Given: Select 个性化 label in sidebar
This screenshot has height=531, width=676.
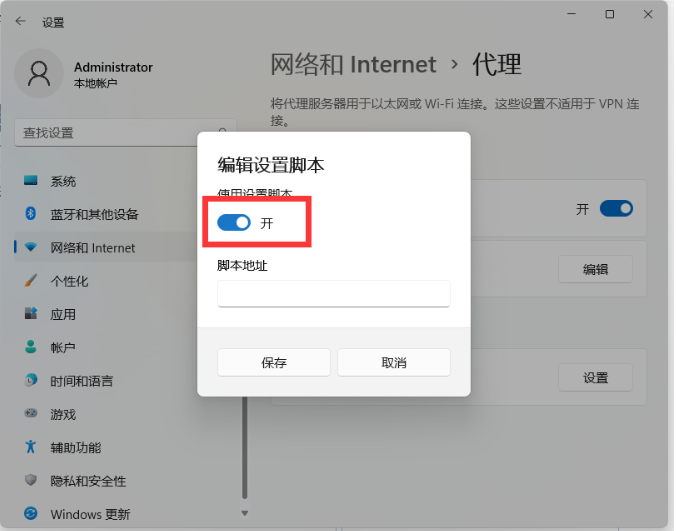Looking at the screenshot, I should [x=69, y=281].
